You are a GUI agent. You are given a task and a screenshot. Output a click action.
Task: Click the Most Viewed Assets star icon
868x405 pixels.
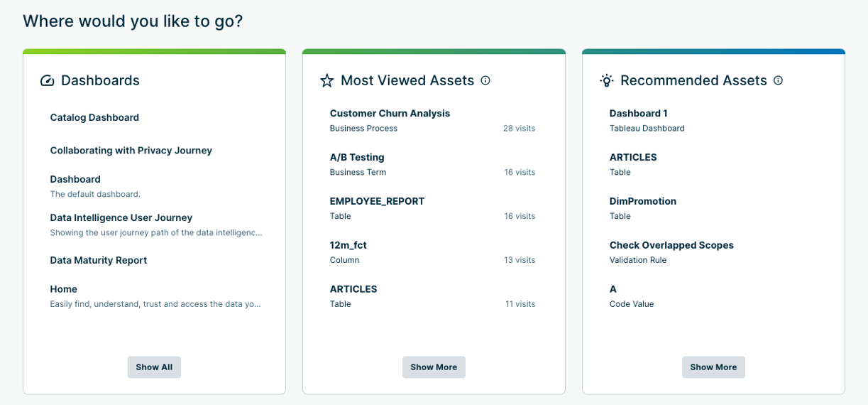(326, 81)
